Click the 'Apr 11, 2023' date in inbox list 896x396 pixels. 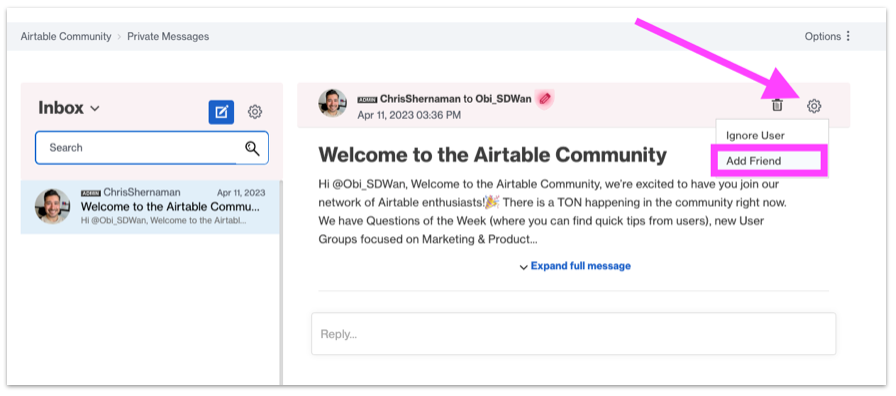click(x=241, y=193)
